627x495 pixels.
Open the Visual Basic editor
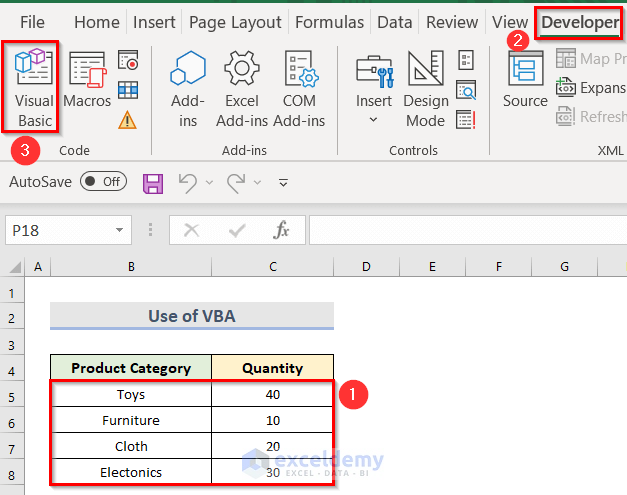coord(33,86)
